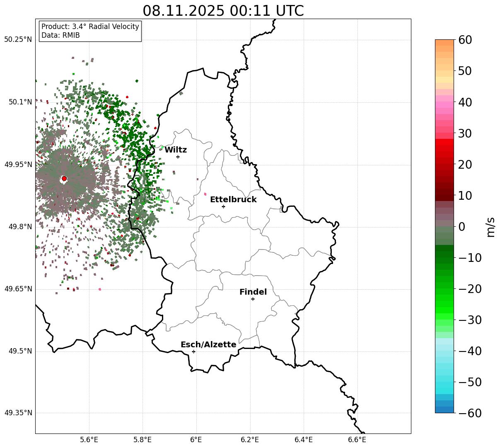500x448 pixels.
Task: Click the Esch/Alzette station cross marker
Action: [x=193, y=351]
